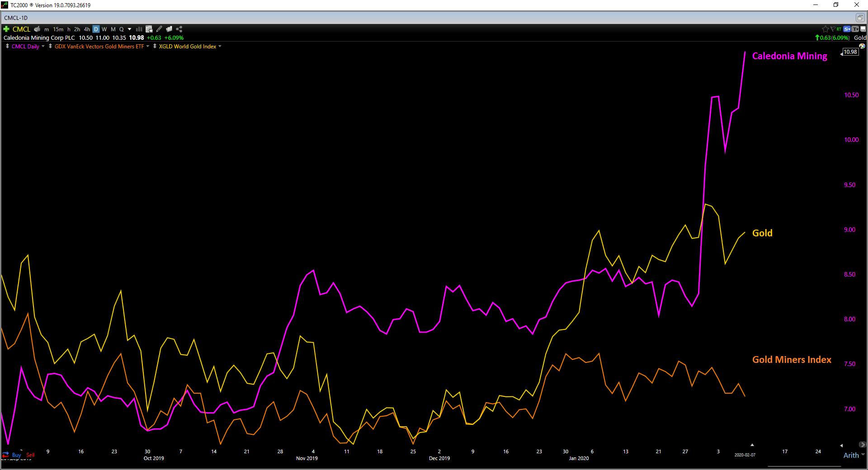Click the Caledonia Mining chart annotation
This screenshot has width=868, height=470.
click(789, 56)
